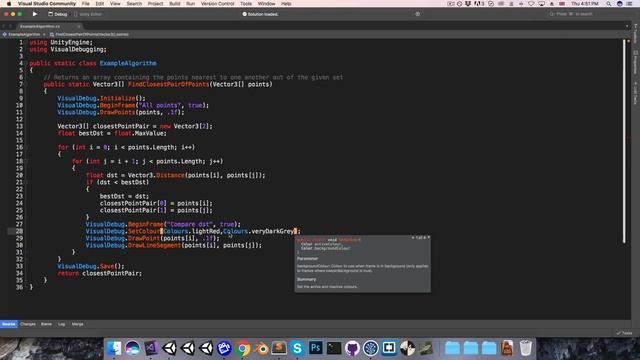
Task: Show next overload in tooltip
Action: point(428,238)
